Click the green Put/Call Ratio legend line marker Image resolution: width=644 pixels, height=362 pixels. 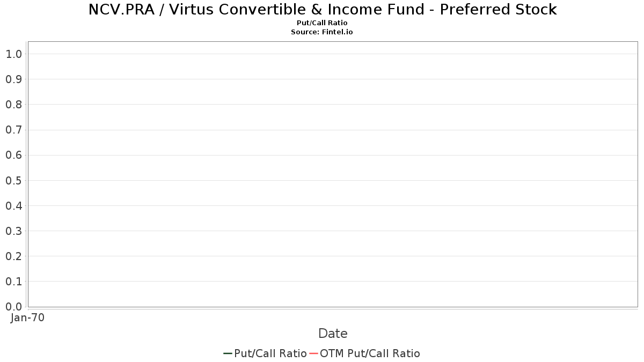click(x=228, y=353)
